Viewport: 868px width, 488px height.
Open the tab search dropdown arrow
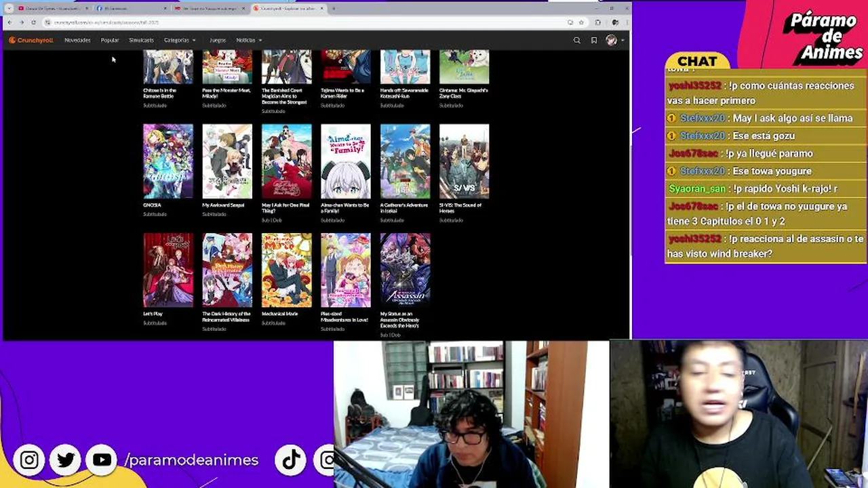click(x=8, y=8)
